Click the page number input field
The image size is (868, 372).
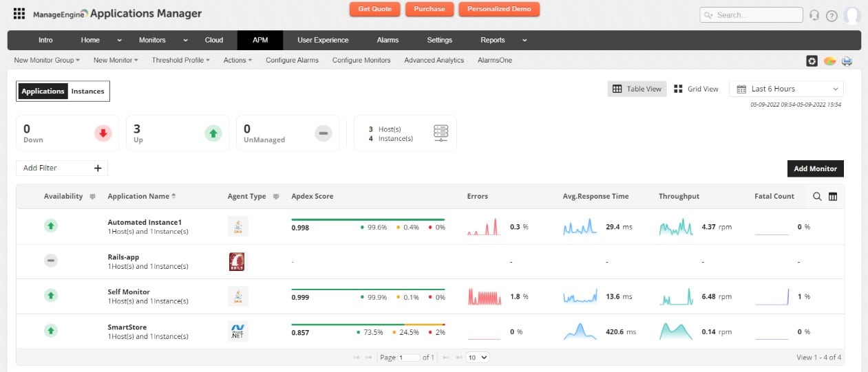[x=409, y=358]
